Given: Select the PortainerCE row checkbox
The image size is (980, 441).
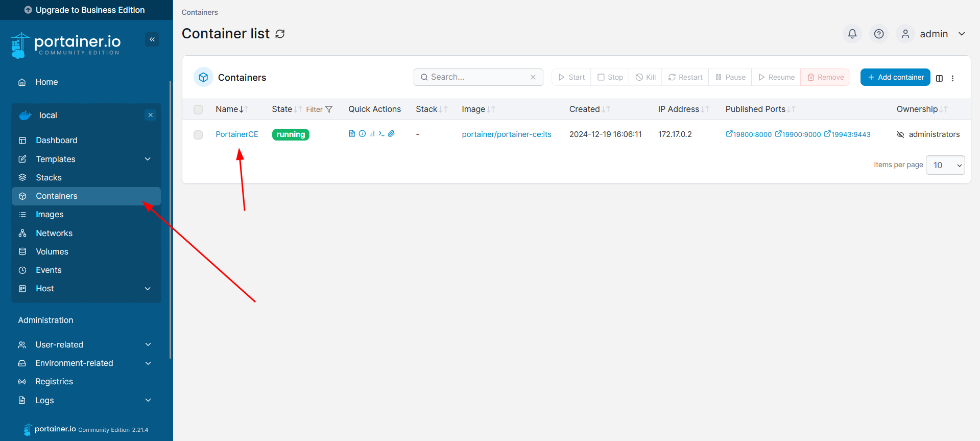Looking at the screenshot, I should [x=198, y=135].
